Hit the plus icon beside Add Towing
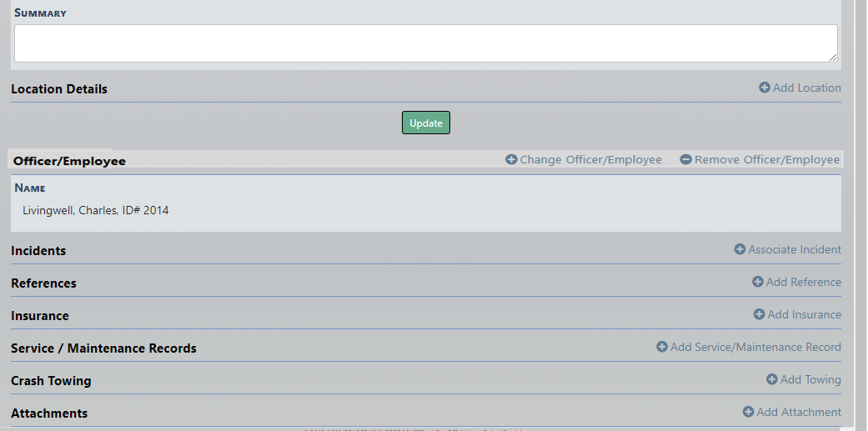 (x=772, y=379)
